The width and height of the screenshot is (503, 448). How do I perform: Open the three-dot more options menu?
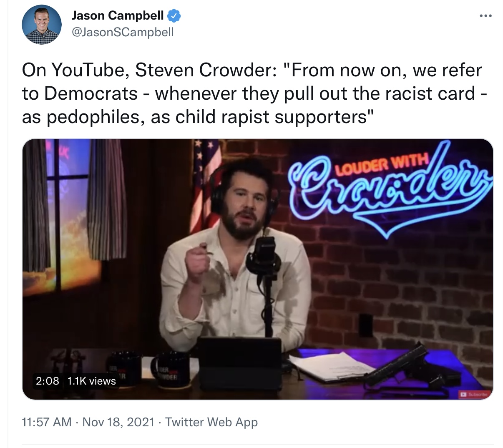coord(485,16)
